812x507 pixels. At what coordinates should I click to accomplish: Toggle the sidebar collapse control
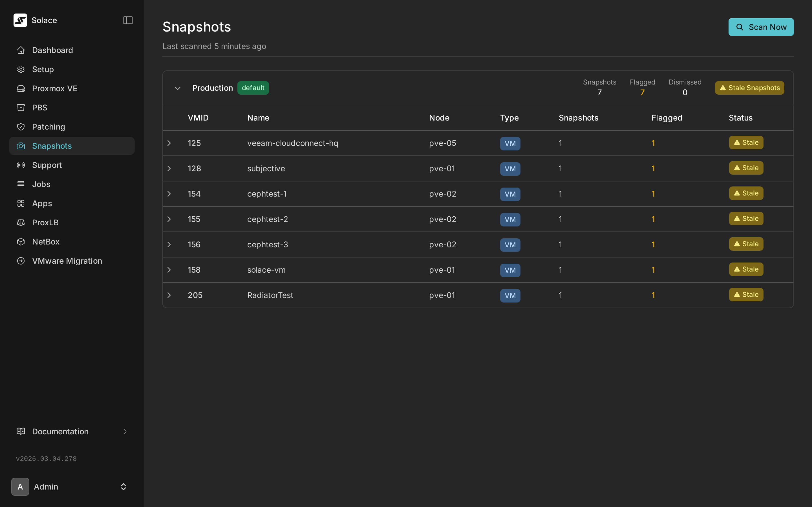128,20
